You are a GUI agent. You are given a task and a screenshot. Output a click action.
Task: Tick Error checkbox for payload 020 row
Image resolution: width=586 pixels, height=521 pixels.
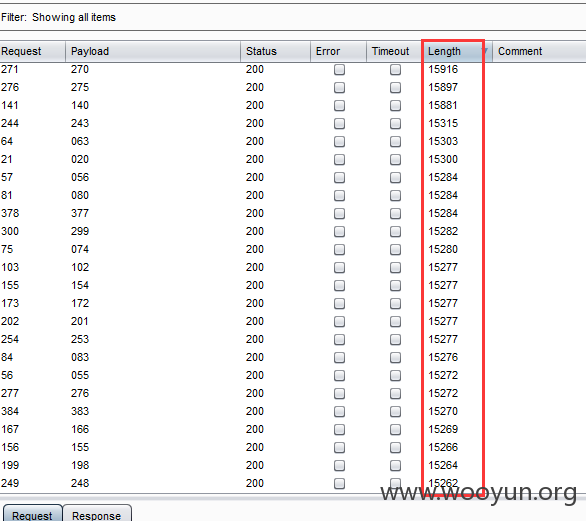tap(339, 160)
